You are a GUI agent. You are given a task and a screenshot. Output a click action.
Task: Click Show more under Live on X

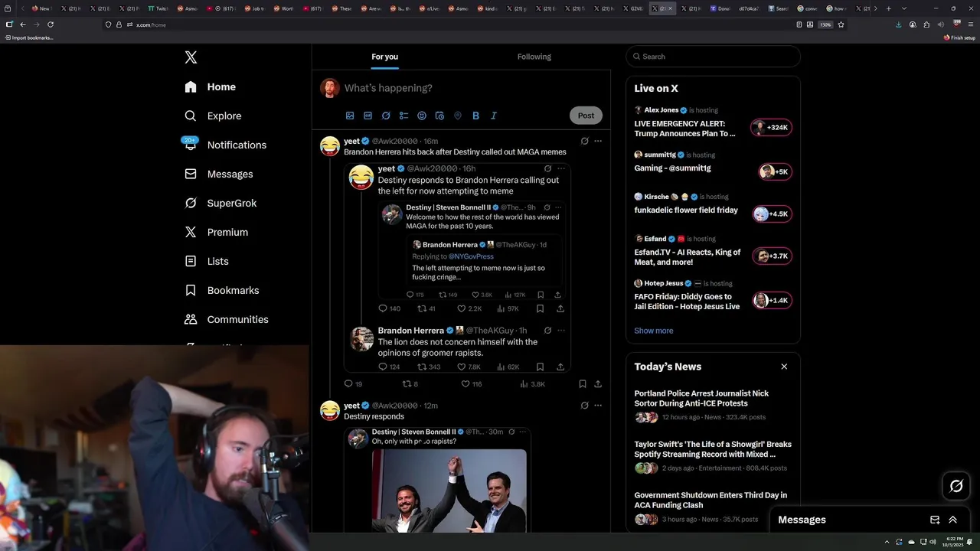[654, 331]
